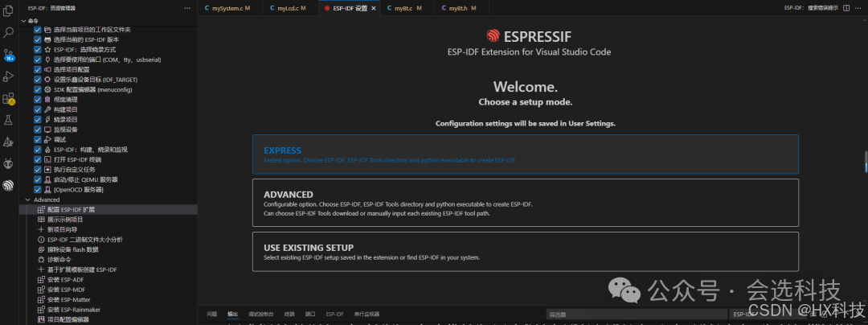This screenshot has width=868, height=325.
Task: Click the split editor layout icon top right
Action: coord(845,8)
